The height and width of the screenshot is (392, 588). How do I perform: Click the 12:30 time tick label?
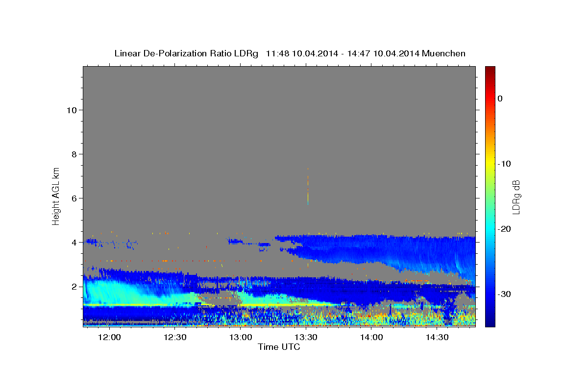(x=175, y=338)
